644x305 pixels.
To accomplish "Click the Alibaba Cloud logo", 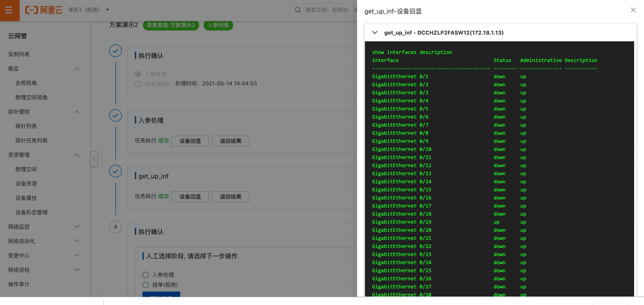I will coord(43,10).
